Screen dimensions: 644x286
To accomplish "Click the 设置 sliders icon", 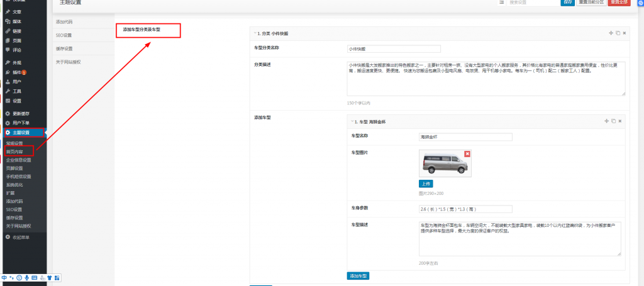I will point(8,101).
